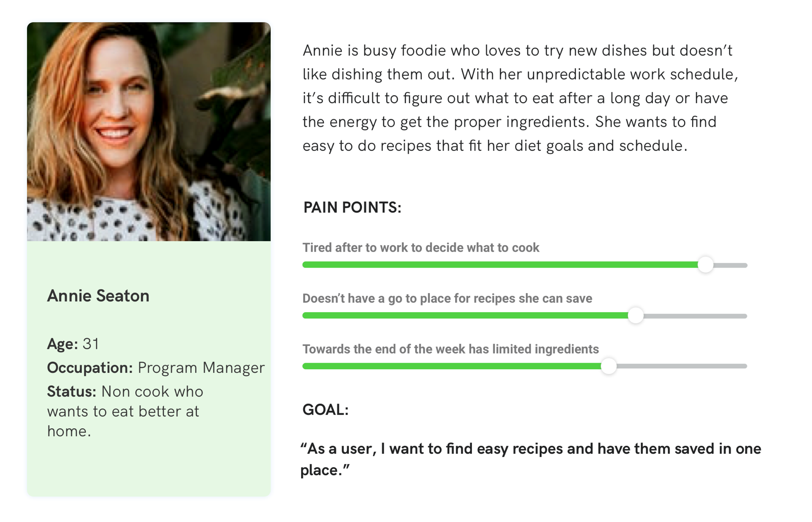The image size is (812, 522).
Task: Click the 'go to place for recipes' slider handle
Action: pyautogui.click(x=635, y=315)
